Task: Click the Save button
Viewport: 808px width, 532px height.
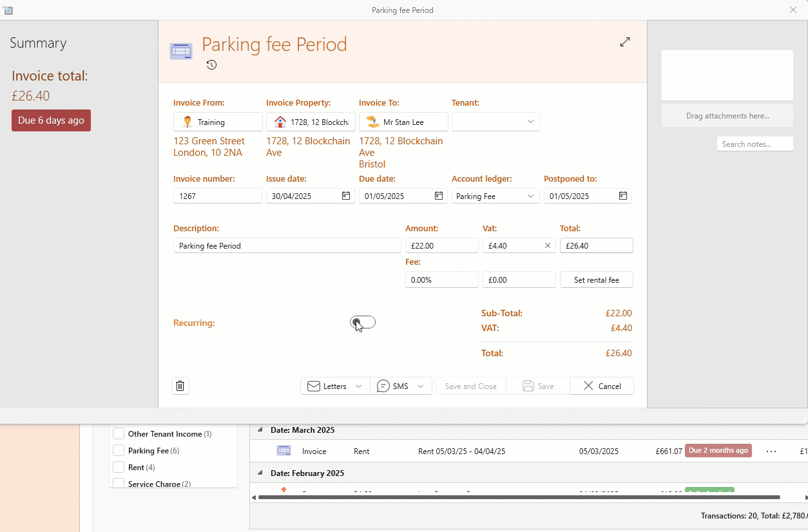Action: [x=538, y=386]
